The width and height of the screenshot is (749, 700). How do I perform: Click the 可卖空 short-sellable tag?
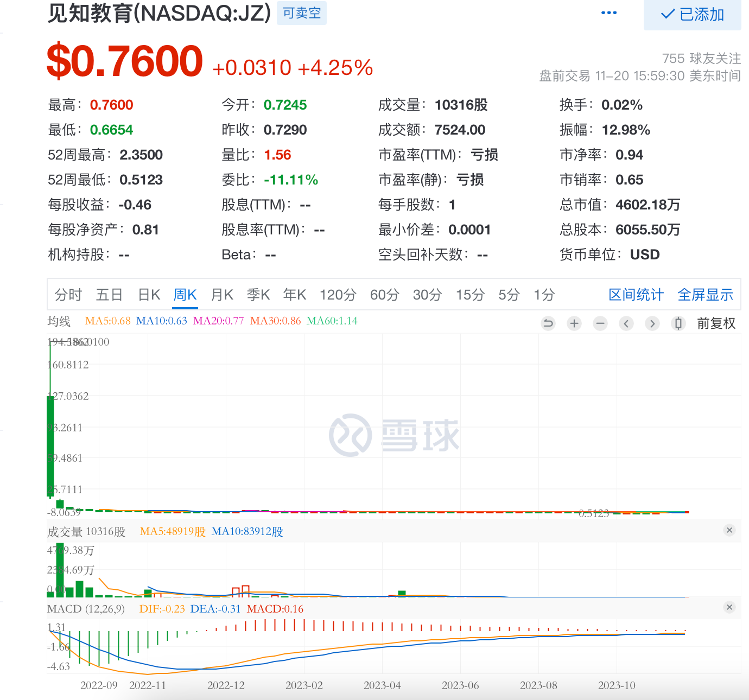(x=302, y=13)
